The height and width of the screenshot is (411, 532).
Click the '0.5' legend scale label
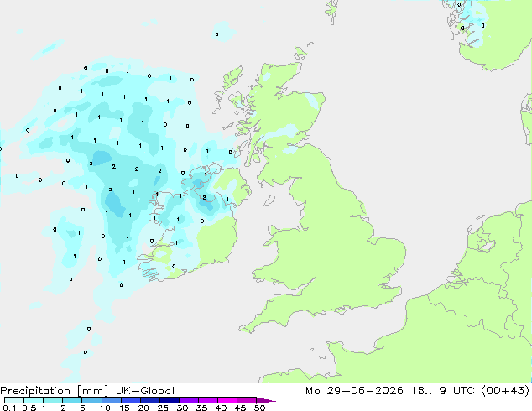coord(29,408)
